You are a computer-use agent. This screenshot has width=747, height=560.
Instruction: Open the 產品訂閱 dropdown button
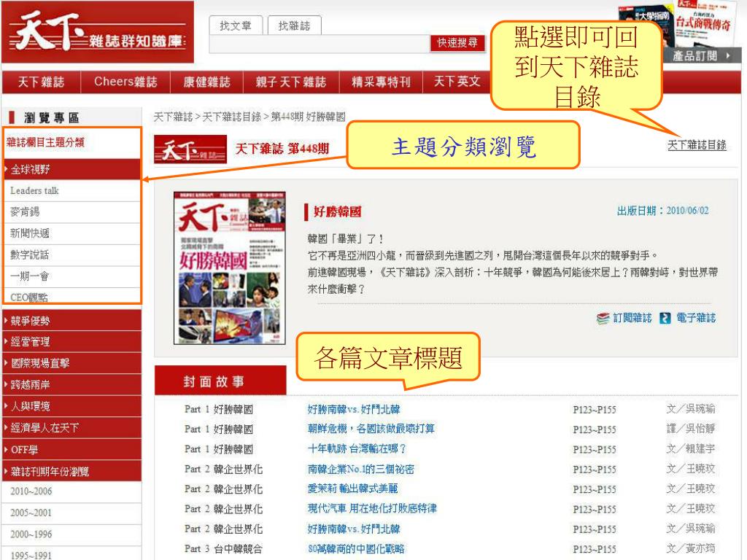tap(701, 55)
